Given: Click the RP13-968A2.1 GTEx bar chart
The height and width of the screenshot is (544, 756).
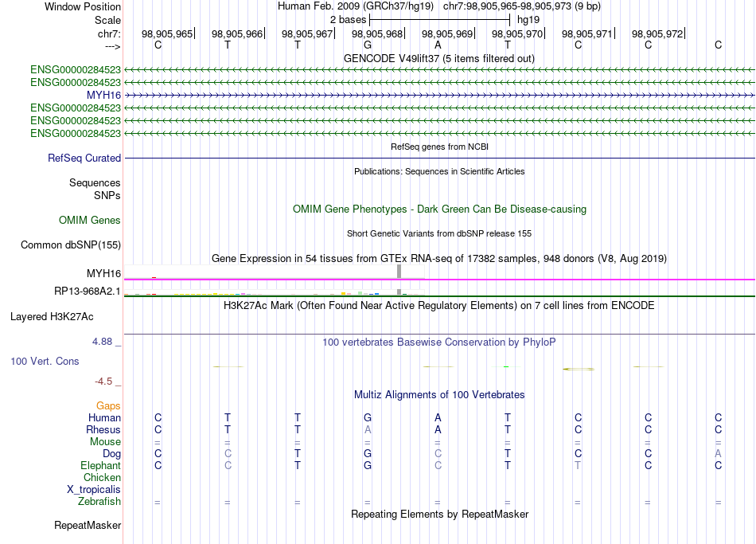Looking at the screenshot, I should [275, 292].
